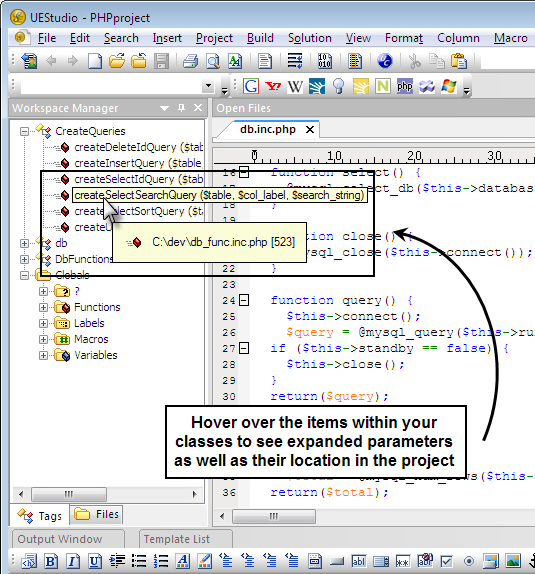
Task: Click the Forward navigation arrow icon
Action: [73, 61]
